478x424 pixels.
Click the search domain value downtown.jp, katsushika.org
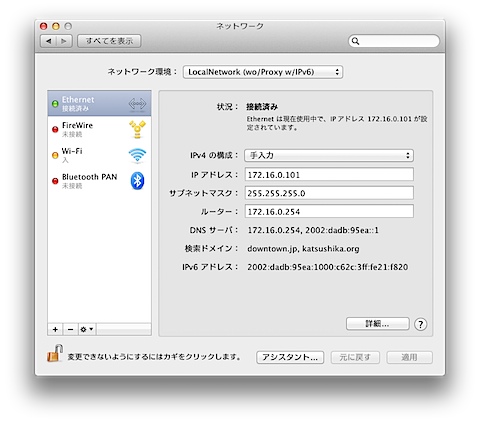[303, 249]
